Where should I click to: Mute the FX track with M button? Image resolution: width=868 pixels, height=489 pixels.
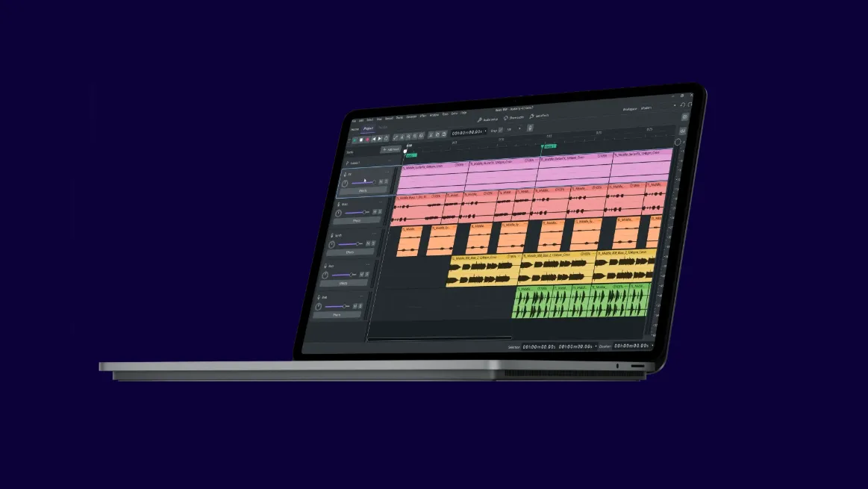click(x=381, y=181)
